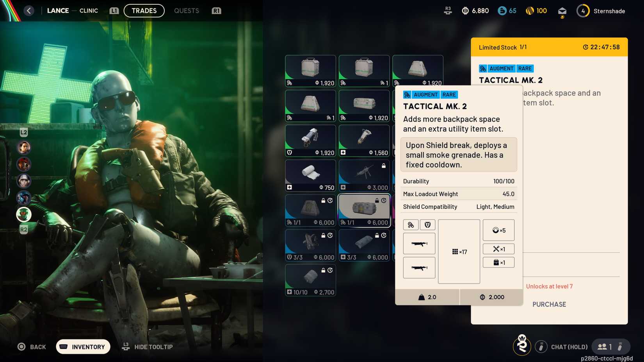The image size is (644, 362).
Task: Click CHAT (HOLD) control
Action: point(569,347)
